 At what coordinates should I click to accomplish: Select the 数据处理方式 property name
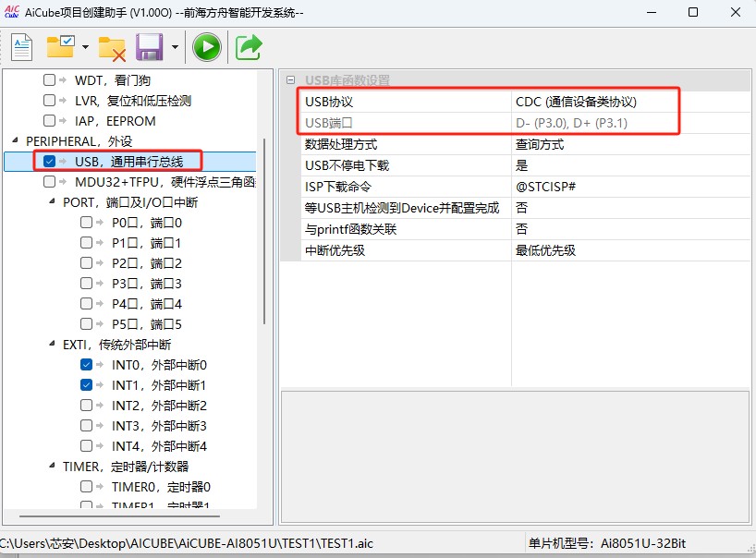click(341, 144)
